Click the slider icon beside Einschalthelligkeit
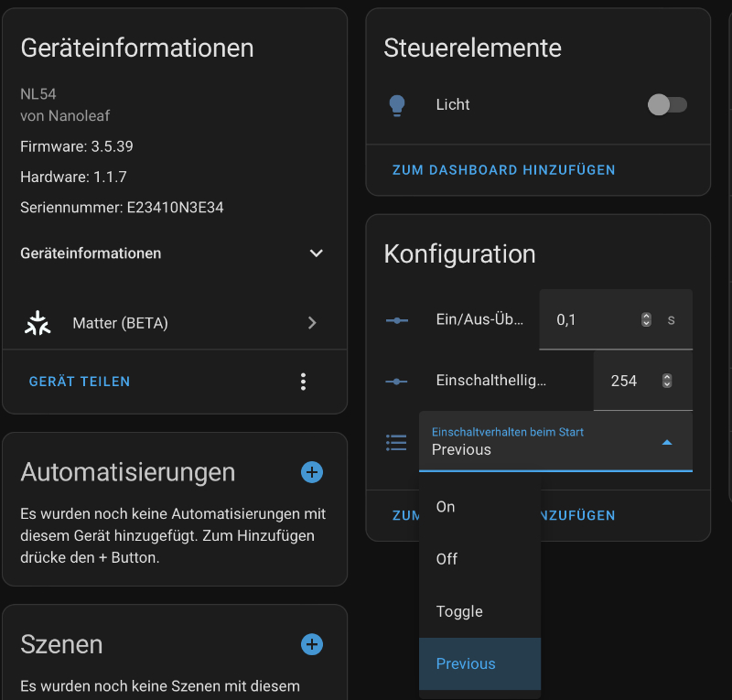Screen dimensions: 732x700 (396, 381)
